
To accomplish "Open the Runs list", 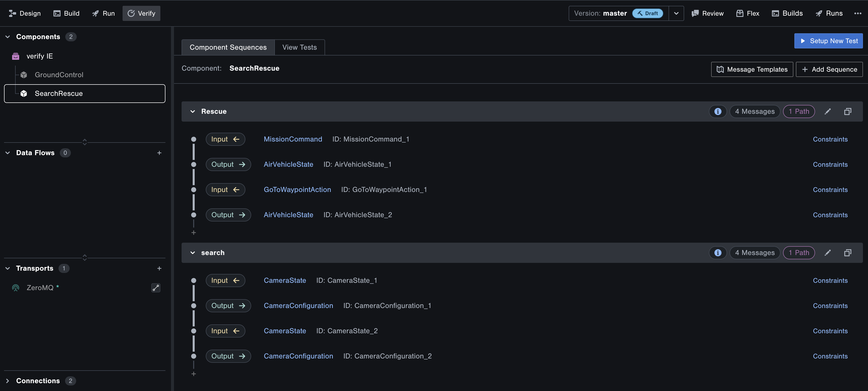I will pyautogui.click(x=829, y=13).
